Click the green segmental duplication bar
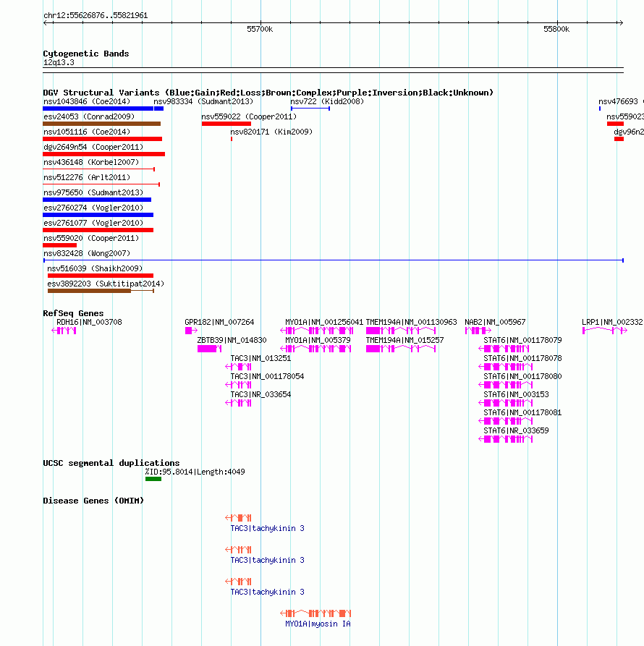The width and height of the screenshot is (644, 646). (x=153, y=479)
